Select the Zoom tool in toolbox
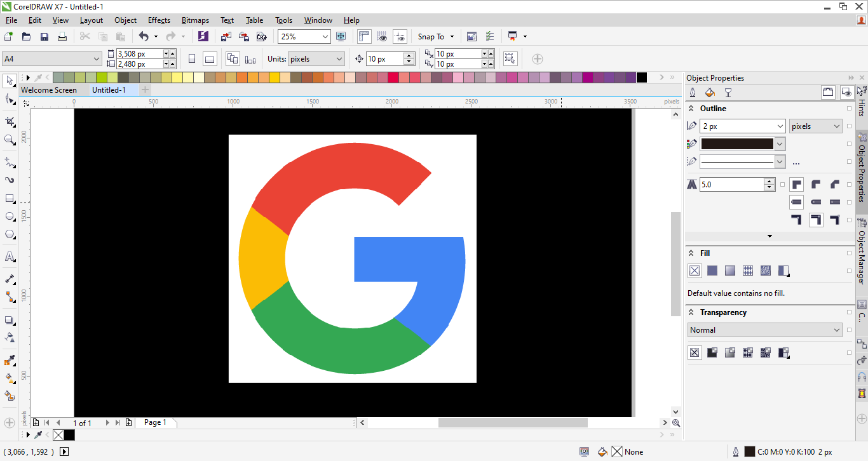Viewport: 868px width, 461px height. pos(10,140)
